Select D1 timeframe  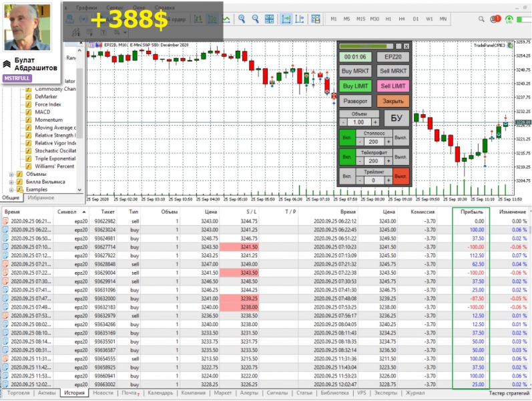416,19
